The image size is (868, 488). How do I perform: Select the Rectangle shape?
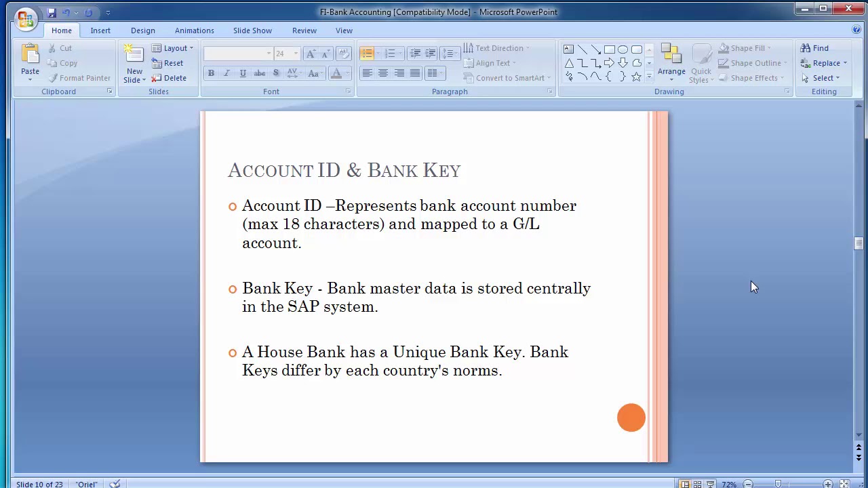point(609,49)
